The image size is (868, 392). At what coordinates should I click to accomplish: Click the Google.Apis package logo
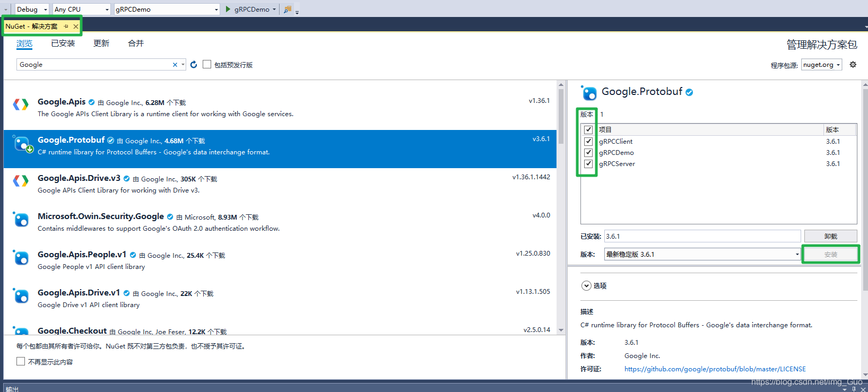coord(21,104)
